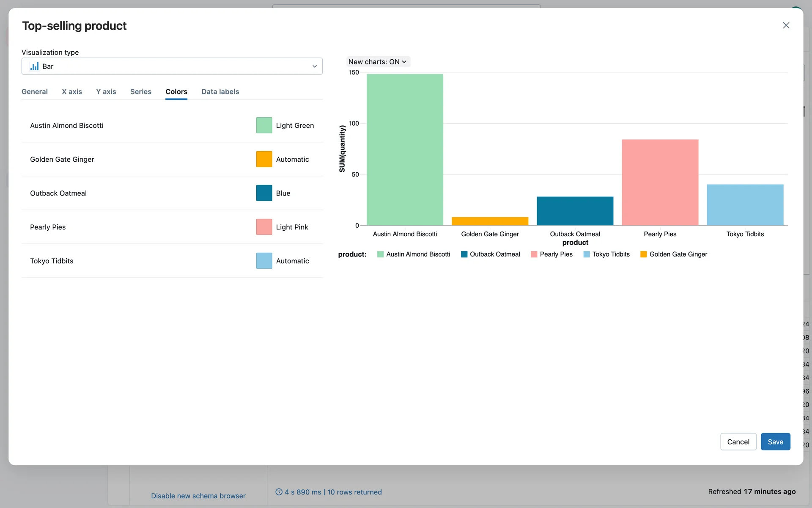Open the Data labels tab
Screen dimensions: 812x508
[x=220, y=92]
